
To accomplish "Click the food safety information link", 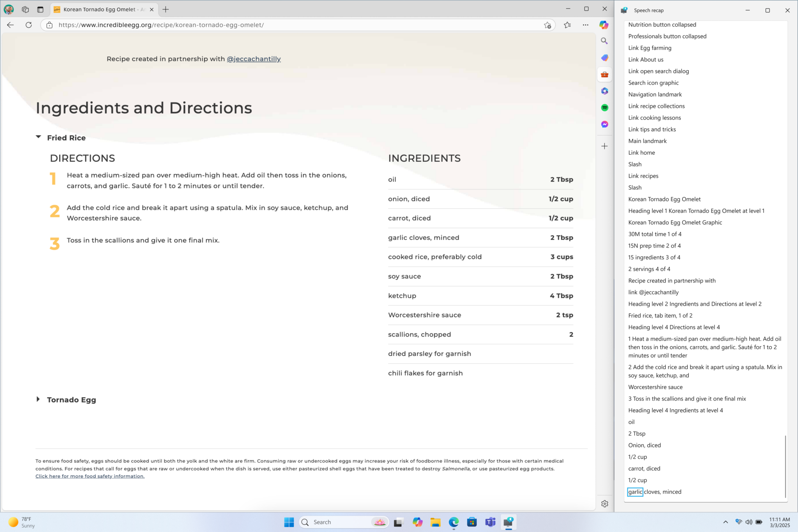I will pos(90,476).
